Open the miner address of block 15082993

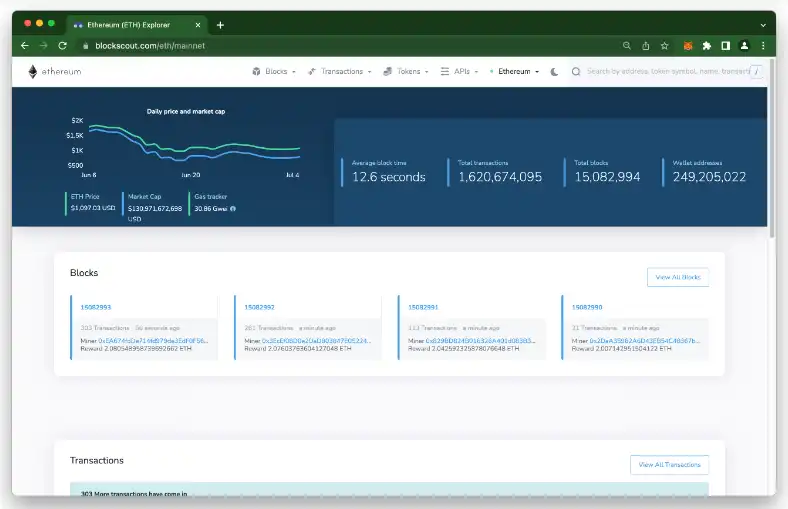point(153,341)
